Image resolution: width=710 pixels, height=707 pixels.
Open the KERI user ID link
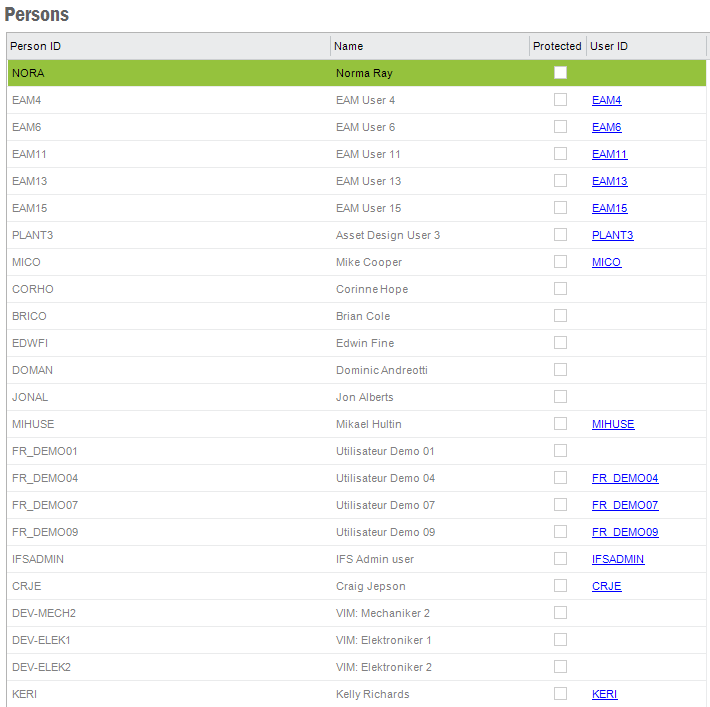(x=604, y=694)
